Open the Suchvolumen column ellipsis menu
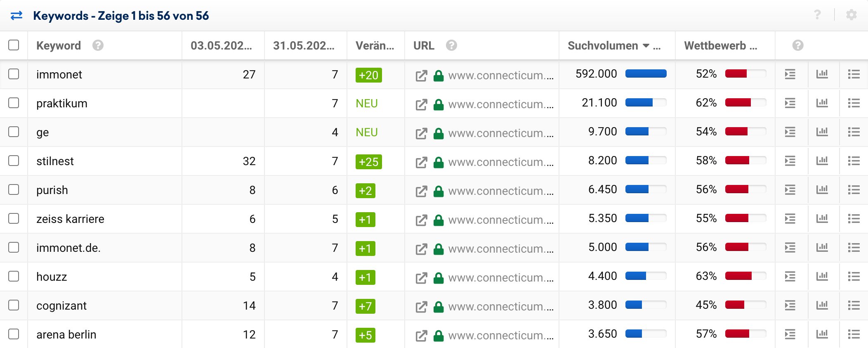Viewport: 868px width, 348px height. click(657, 46)
